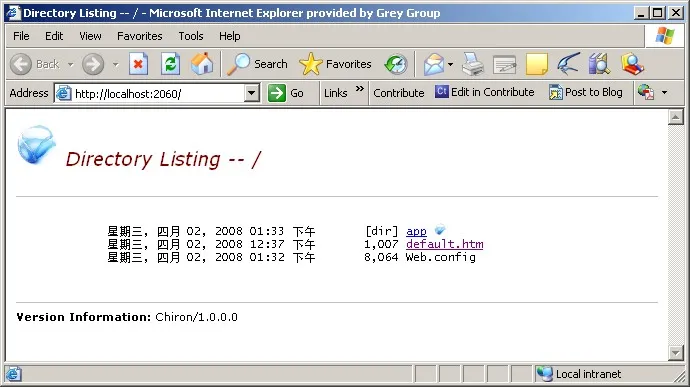Viewport: 690px width, 387px height.
Task: Click the Local intranet status text
Action: click(x=588, y=374)
